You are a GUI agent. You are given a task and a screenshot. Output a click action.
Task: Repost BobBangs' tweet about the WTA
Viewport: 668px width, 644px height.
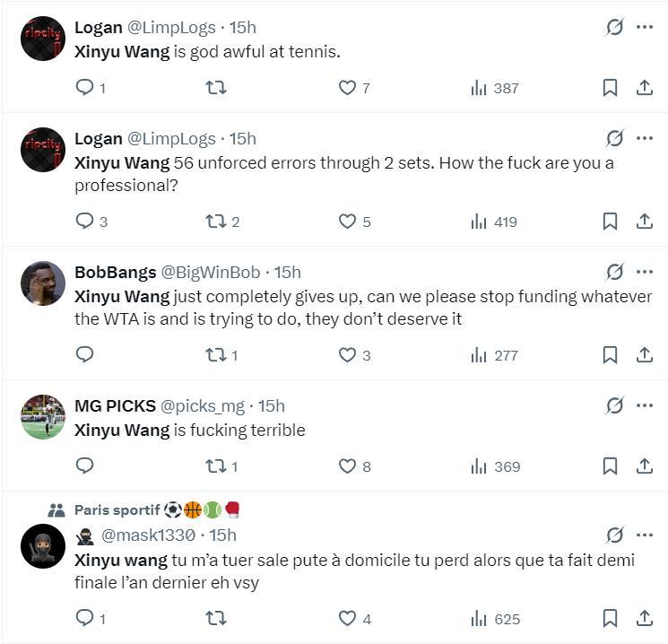coord(215,355)
